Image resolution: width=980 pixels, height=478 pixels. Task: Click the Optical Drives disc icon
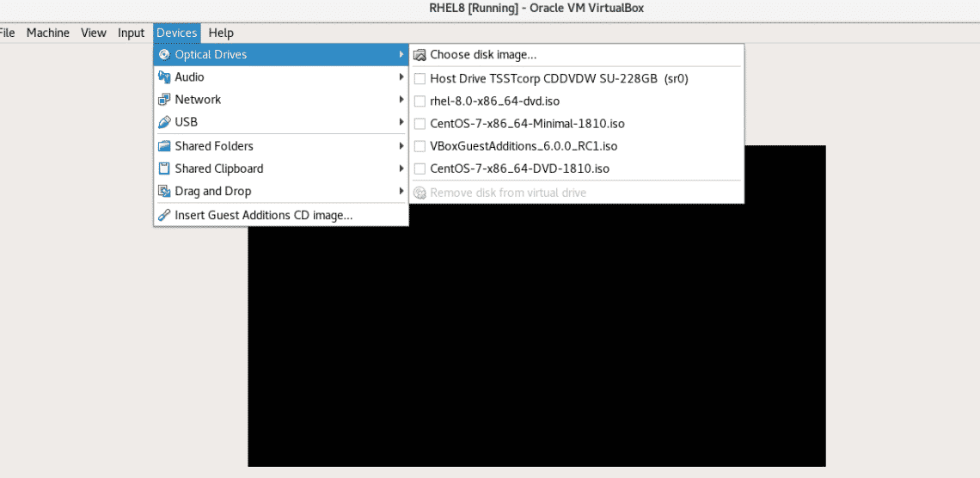coord(163,54)
